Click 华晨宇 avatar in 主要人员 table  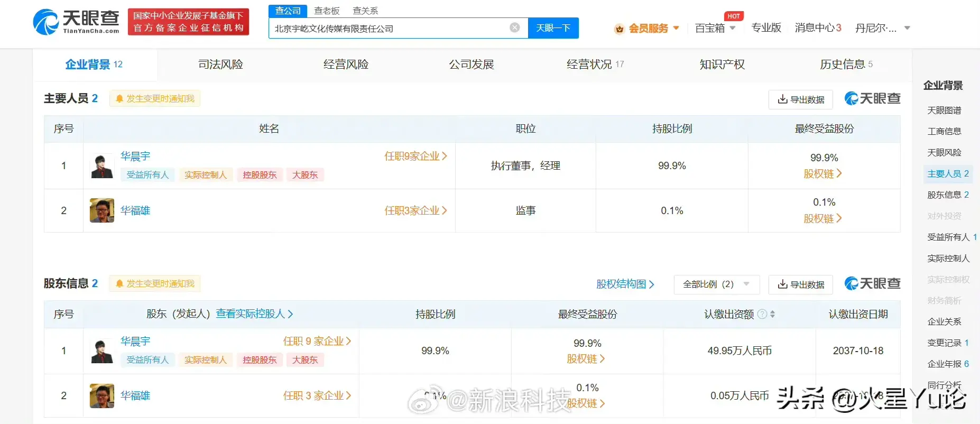[102, 165]
